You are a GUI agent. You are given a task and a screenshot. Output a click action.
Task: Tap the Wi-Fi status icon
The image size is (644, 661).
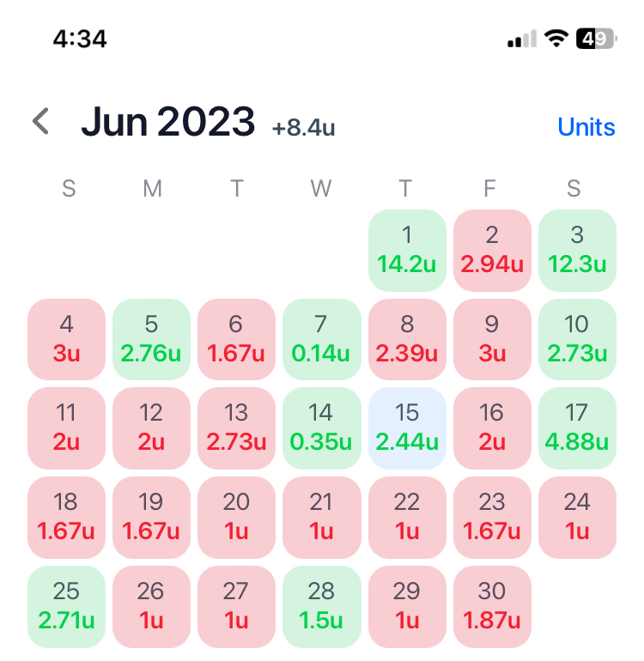[x=556, y=39]
